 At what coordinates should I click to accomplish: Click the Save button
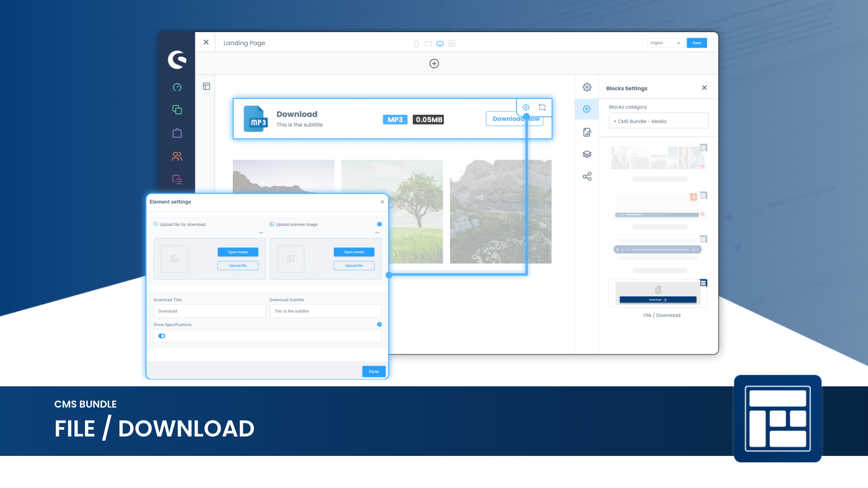coord(697,43)
